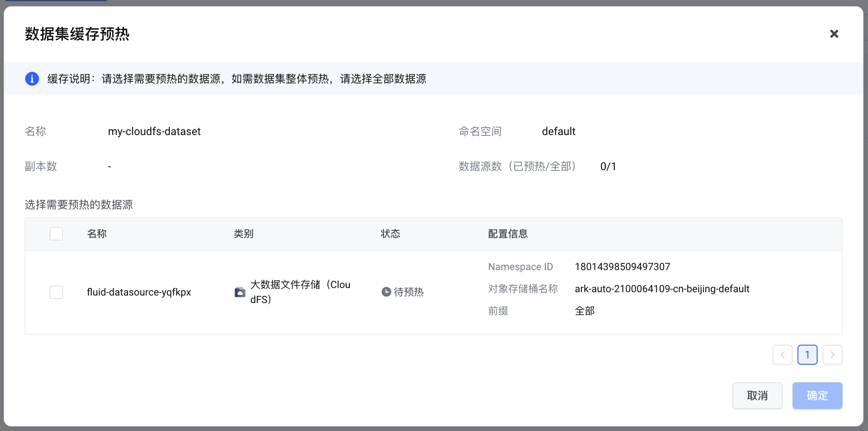
Task: Click the CloudFS storage type icon
Action: [x=240, y=292]
